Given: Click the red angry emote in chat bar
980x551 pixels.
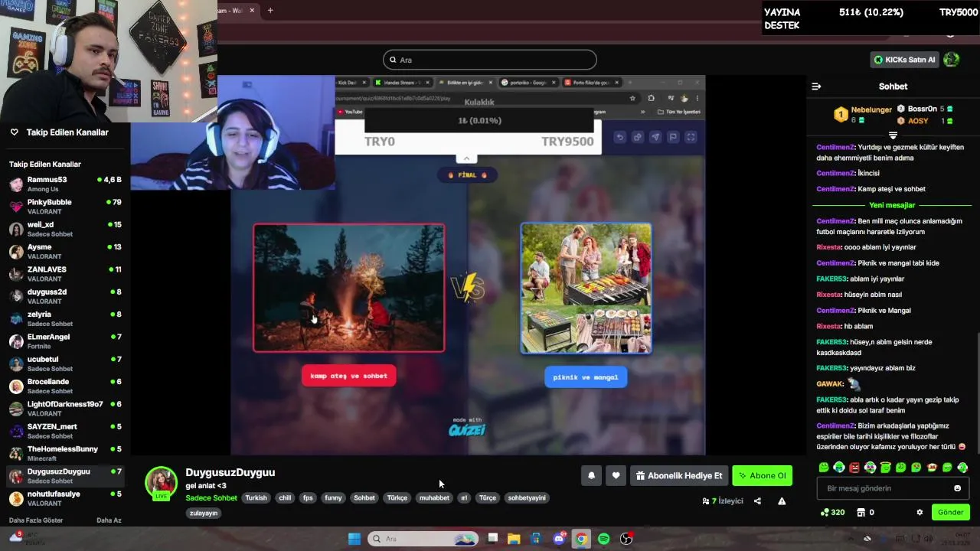Looking at the screenshot, I should pyautogui.click(x=854, y=468).
